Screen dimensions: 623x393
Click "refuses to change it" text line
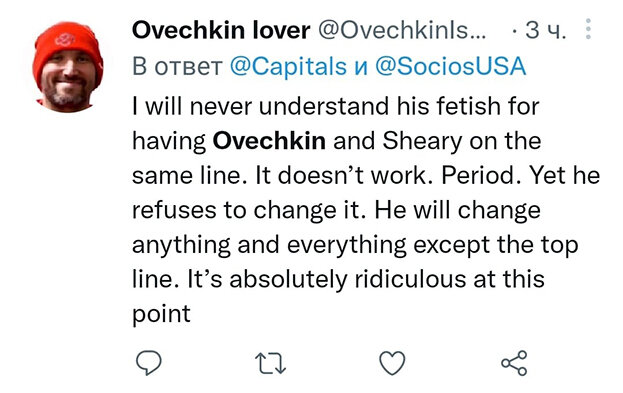pyautogui.click(x=248, y=210)
